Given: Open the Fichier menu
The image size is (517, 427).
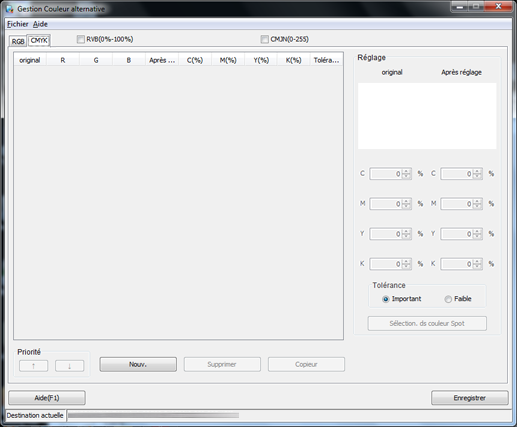Looking at the screenshot, I should (18, 24).
